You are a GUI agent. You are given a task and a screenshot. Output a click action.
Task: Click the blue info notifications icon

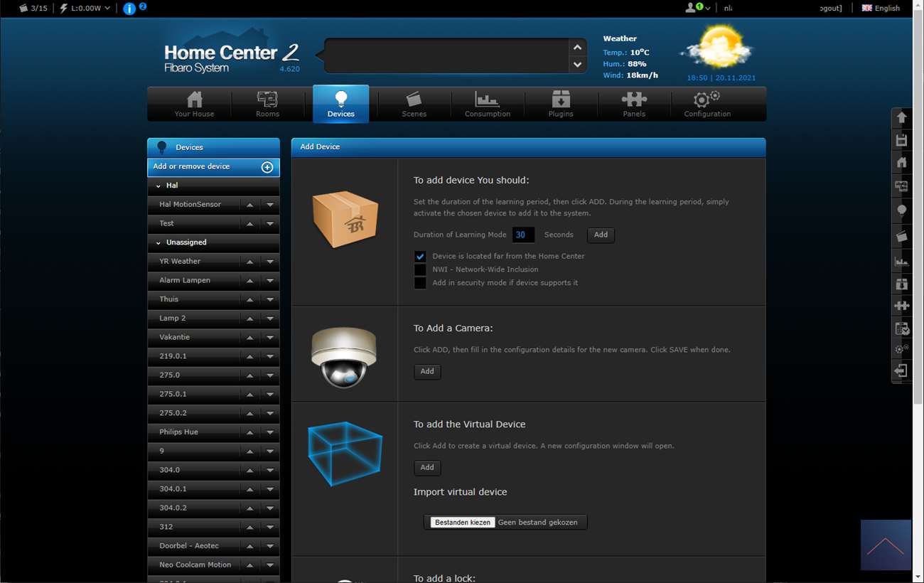(129, 9)
